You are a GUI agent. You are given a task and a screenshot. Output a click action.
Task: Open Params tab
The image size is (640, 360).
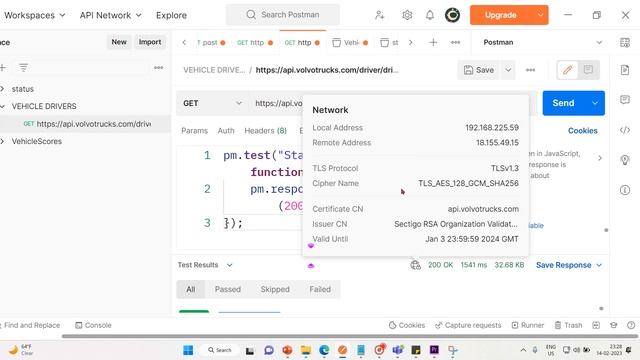[x=194, y=131]
